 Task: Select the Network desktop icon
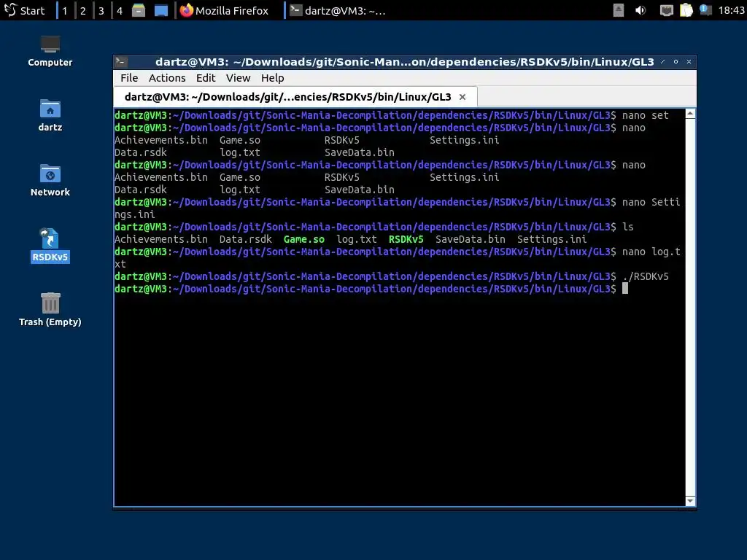click(x=50, y=181)
